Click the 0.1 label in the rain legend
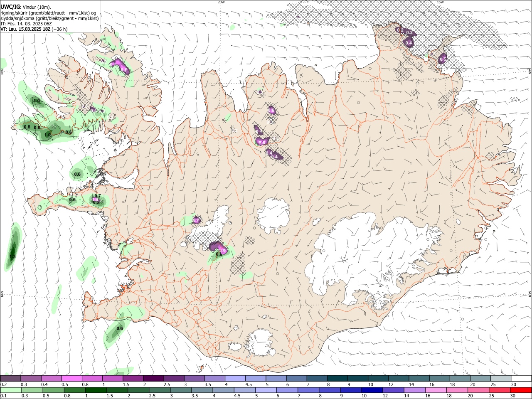The height and width of the screenshot is (399, 532). point(3,396)
